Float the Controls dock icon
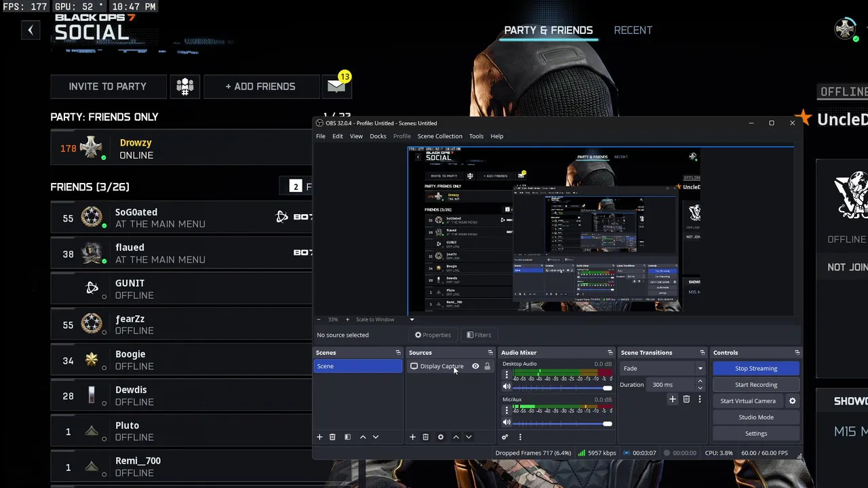 797,352
